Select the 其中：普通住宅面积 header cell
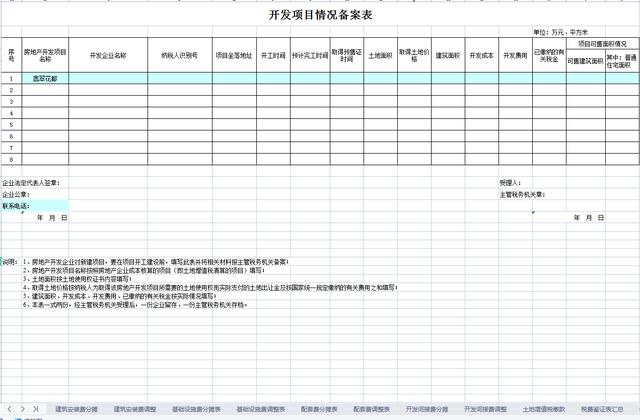This screenshot has height=420, width=640. pos(622,61)
